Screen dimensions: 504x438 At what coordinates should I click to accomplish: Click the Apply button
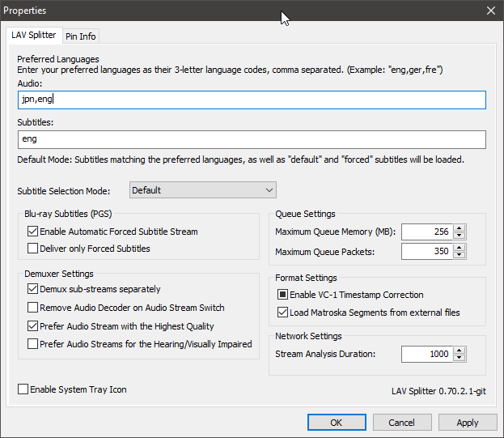[468, 423]
